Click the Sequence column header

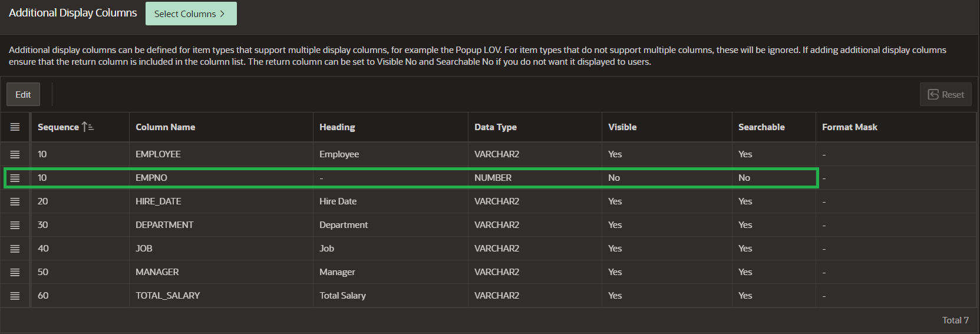coord(80,127)
